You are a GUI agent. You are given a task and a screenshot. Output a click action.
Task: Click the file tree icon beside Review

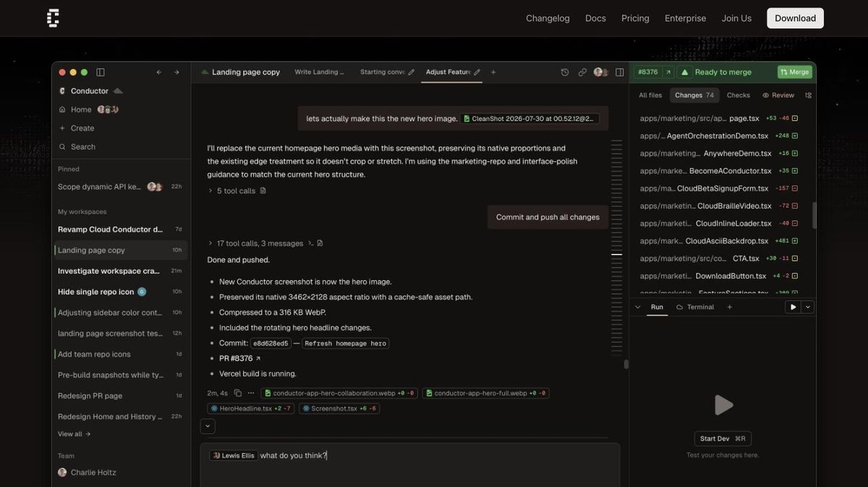[x=809, y=95]
